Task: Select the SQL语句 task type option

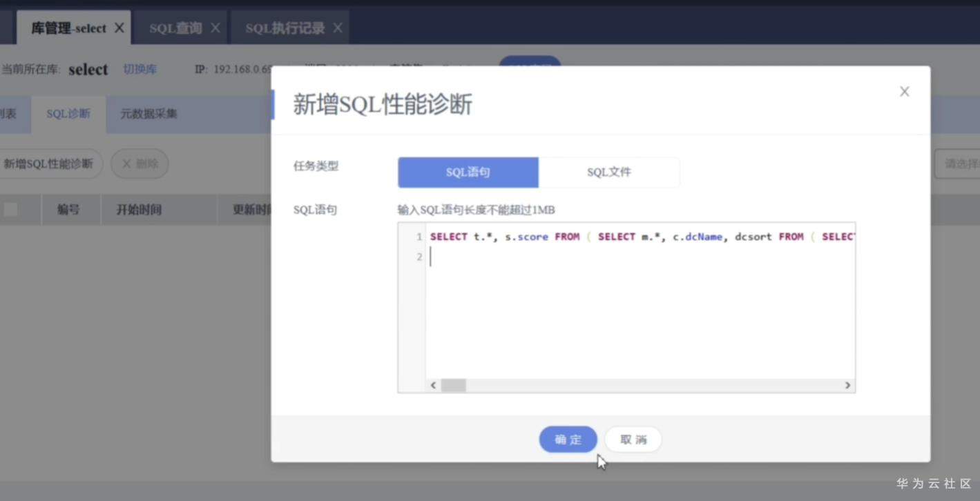Action: pos(468,172)
